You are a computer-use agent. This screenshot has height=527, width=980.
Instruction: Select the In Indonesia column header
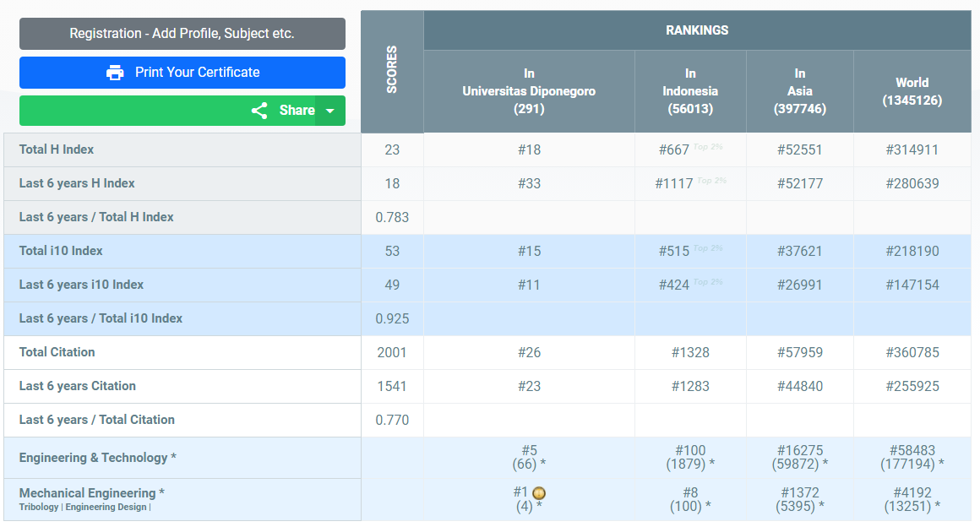(x=690, y=91)
